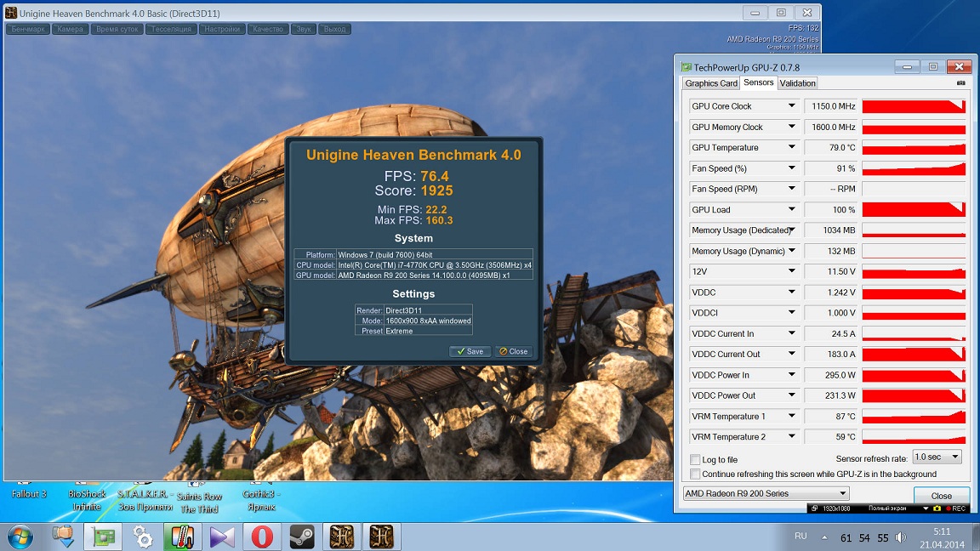
Task: Open the Sensor refresh rate 1.0 sec dropdown
Action: click(937, 457)
